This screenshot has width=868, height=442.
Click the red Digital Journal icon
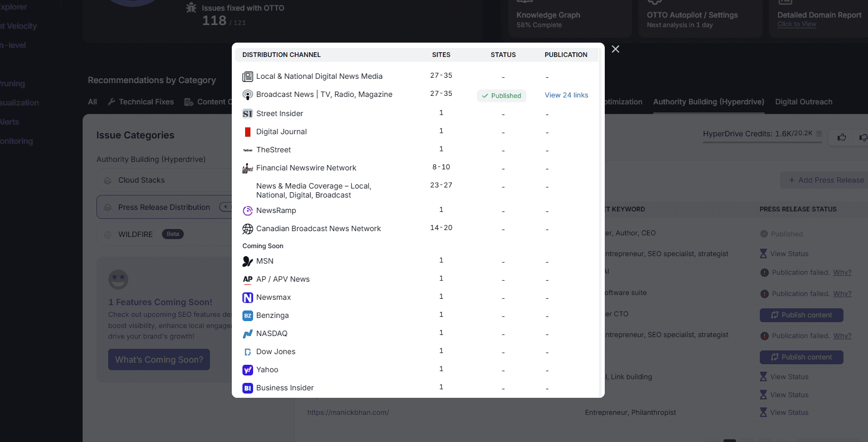(247, 132)
